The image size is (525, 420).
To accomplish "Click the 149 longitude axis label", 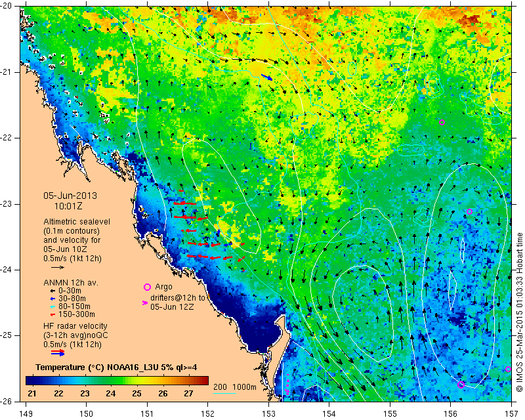I will [26, 414].
